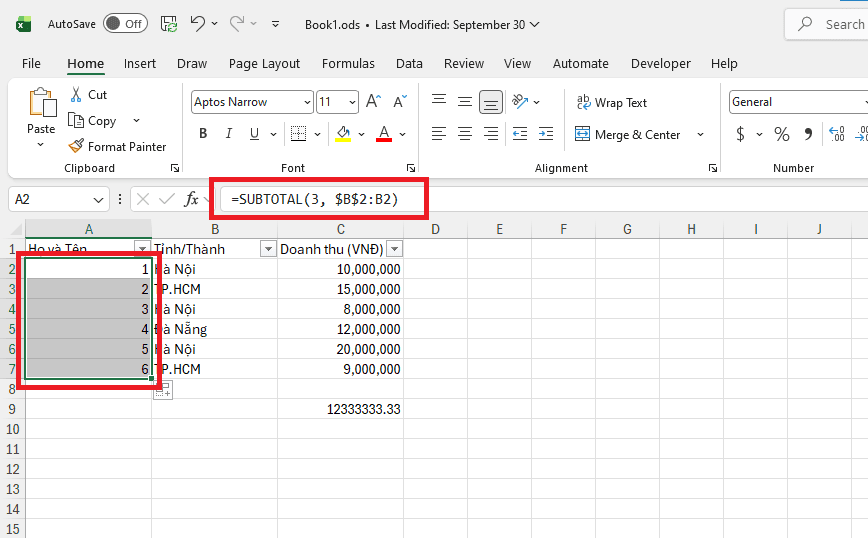
Task: Open the Doanh thu (VNĐ) filter dropdown
Action: tap(394, 250)
